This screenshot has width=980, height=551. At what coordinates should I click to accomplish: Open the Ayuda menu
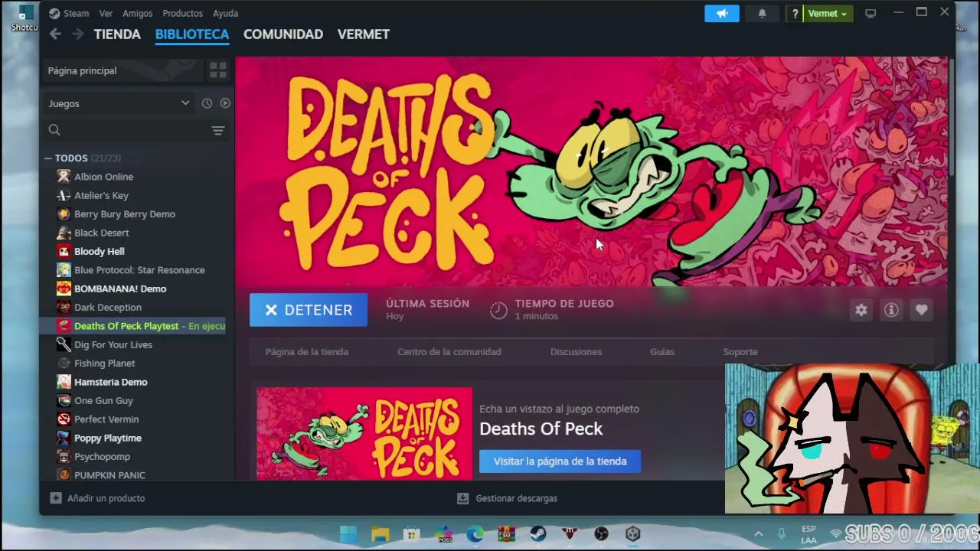pos(225,13)
